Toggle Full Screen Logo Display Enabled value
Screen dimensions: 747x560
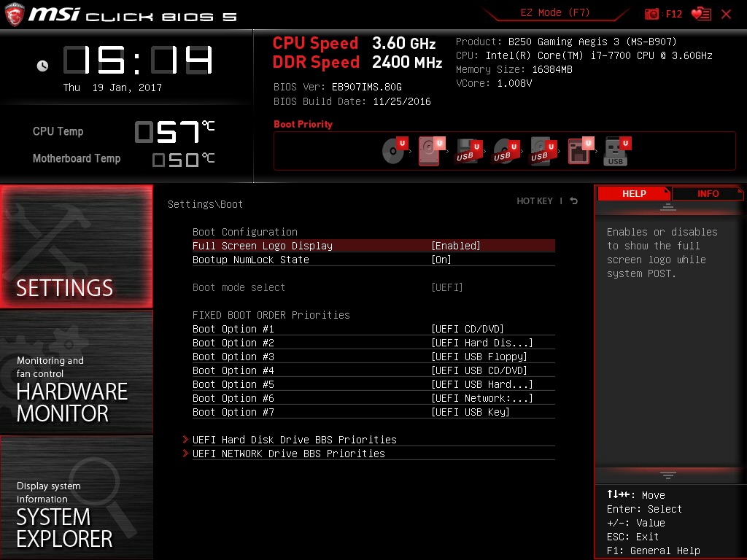click(455, 246)
